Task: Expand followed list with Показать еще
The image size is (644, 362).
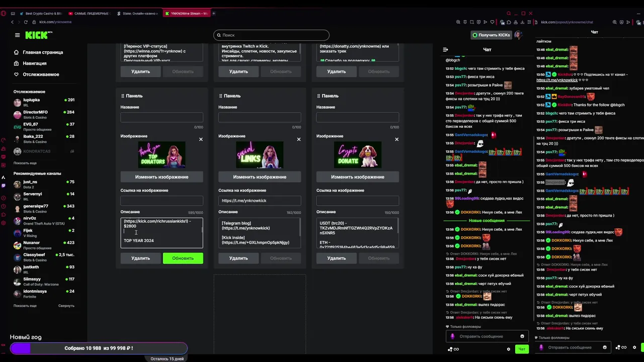Action: point(25,163)
